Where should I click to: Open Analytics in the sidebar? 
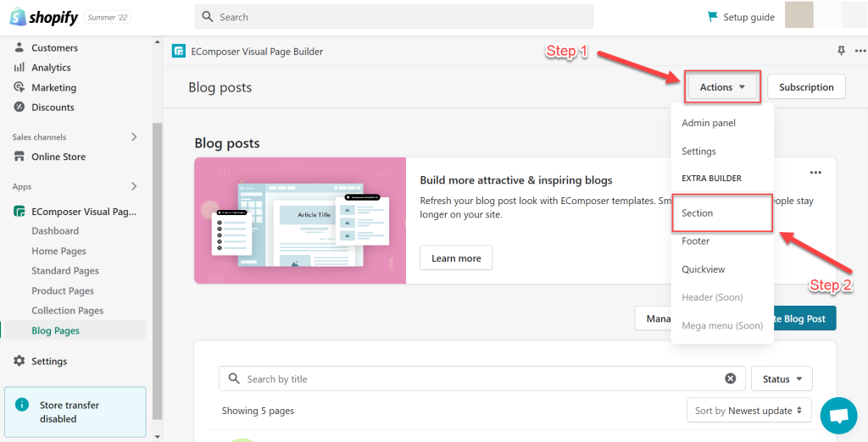(x=51, y=68)
